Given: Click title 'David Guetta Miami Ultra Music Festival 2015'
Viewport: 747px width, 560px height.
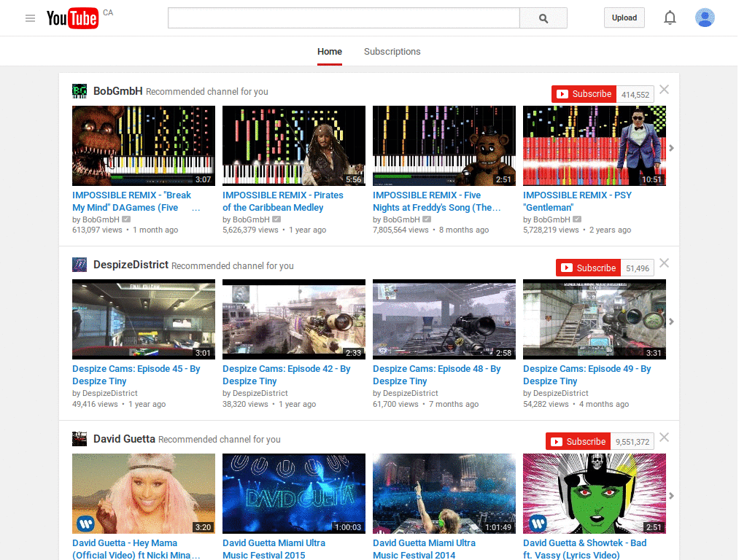Looking at the screenshot, I should click(274, 549).
